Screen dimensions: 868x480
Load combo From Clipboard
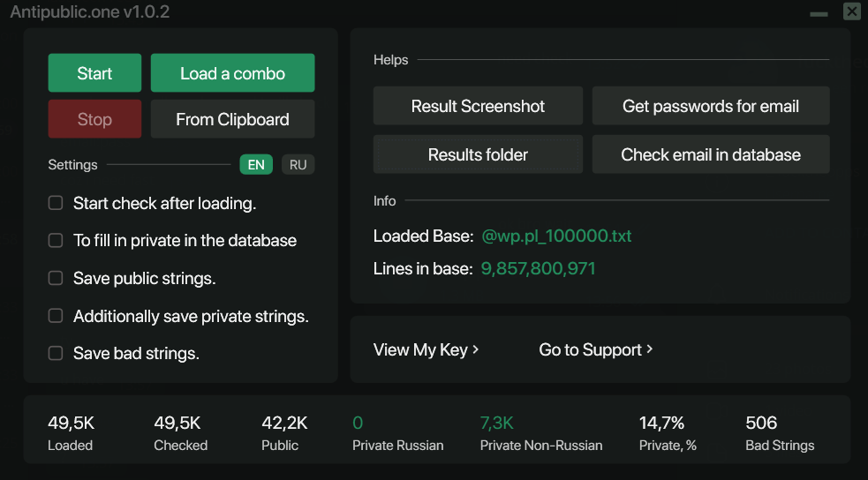(x=232, y=119)
